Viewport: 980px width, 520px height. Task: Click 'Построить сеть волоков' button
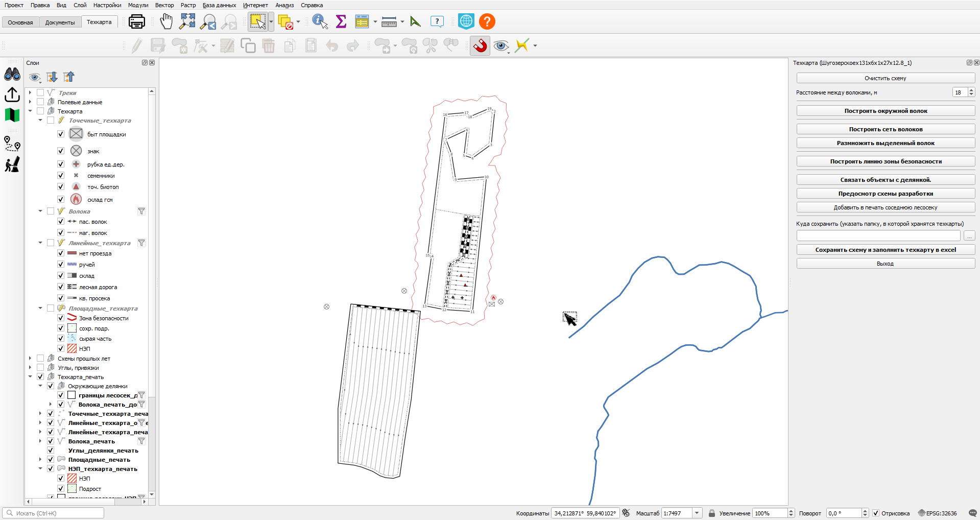886,129
